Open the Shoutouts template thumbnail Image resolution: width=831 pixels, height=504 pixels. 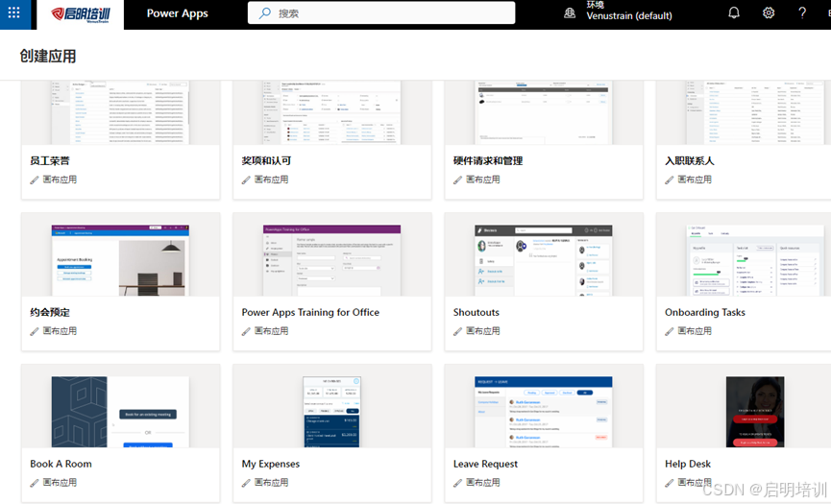point(543,260)
